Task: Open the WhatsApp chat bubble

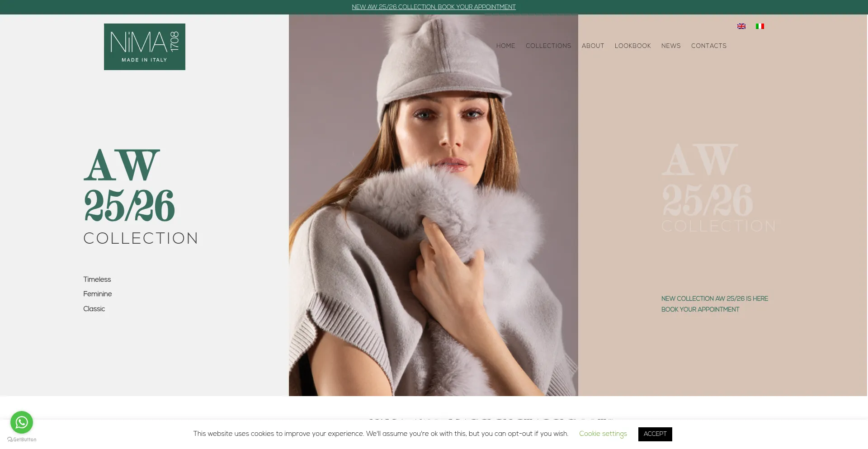Action: pyautogui.click(x=22, y=422)
